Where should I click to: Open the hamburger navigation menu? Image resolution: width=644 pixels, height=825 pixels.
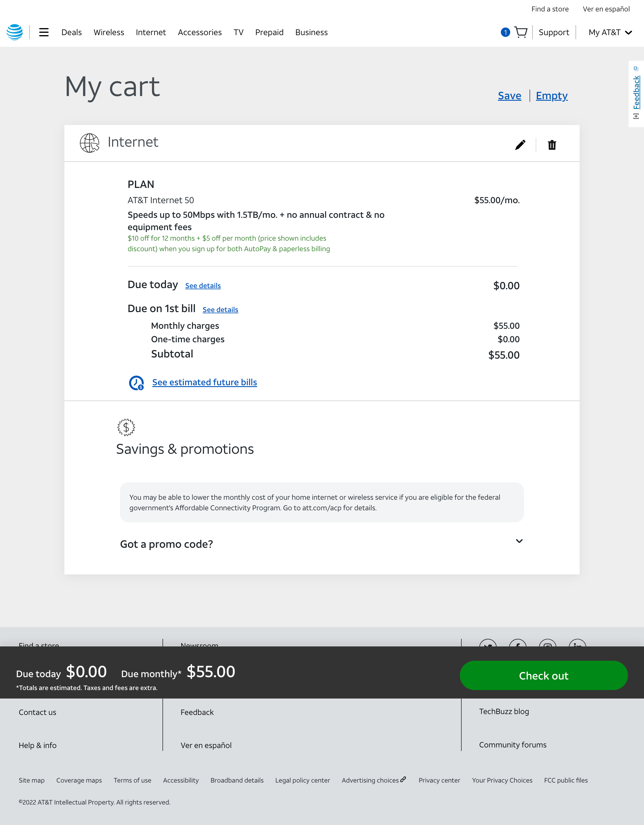44,32
